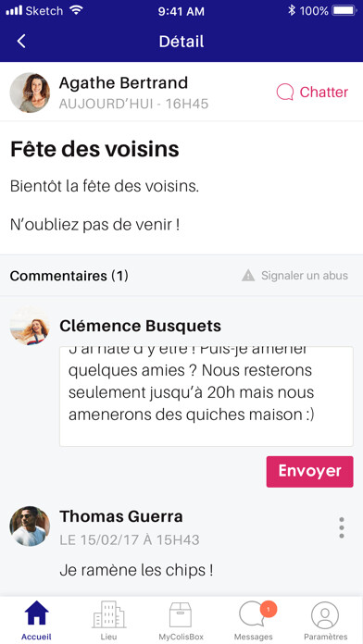This screenshot has height=644, width=363.
Task: Focus the comment text box
Action: pos(207,396)
